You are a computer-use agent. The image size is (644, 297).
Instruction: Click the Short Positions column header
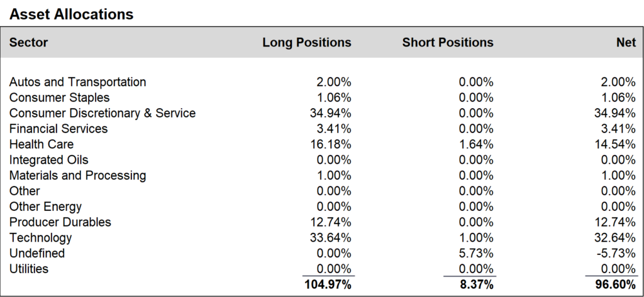pos(448,42)
